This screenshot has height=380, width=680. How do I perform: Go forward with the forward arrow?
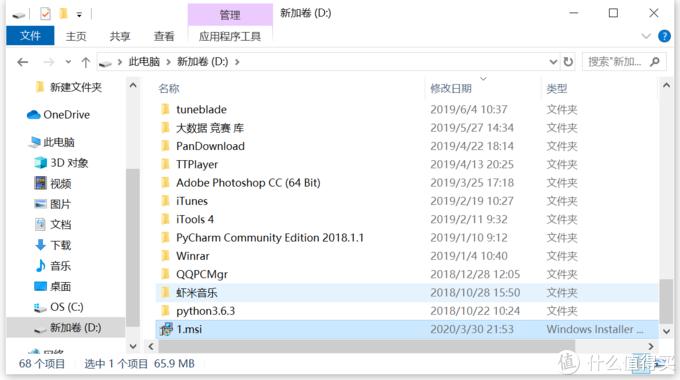tap(49, 62)
